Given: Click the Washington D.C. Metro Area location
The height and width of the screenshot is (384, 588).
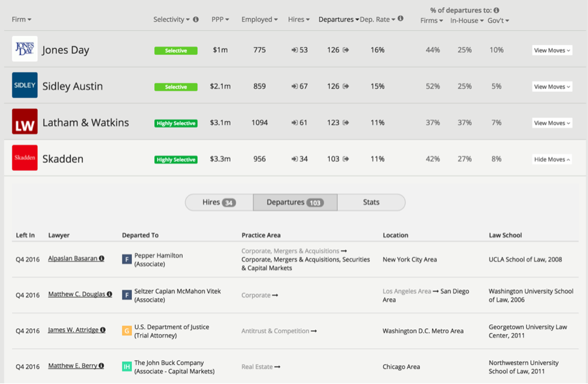Looking at the screenshot, I should pos(423,331).
